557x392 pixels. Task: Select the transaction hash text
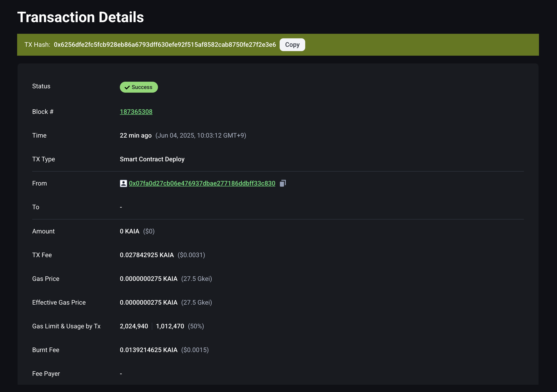click(165, 44)
